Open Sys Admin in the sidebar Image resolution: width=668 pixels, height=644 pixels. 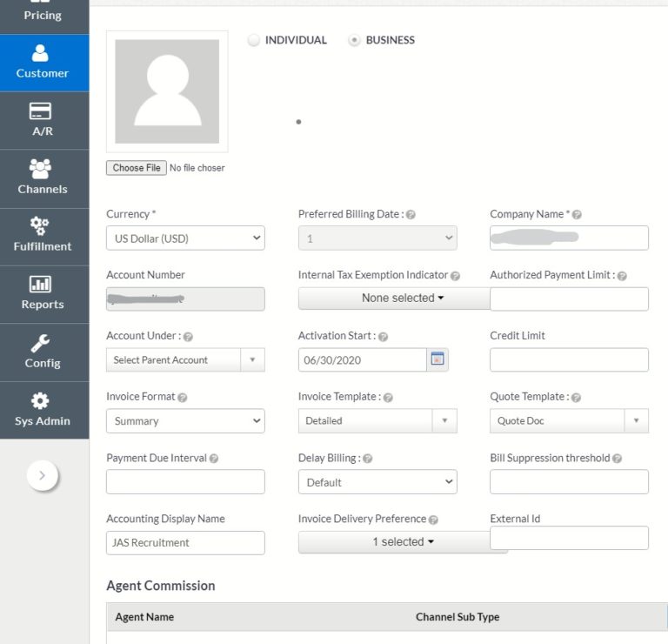pyautogui.click(x=43, y=410)
